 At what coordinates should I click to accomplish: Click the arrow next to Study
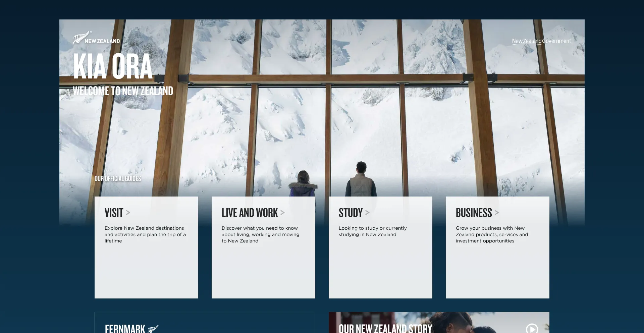(367, 213)
